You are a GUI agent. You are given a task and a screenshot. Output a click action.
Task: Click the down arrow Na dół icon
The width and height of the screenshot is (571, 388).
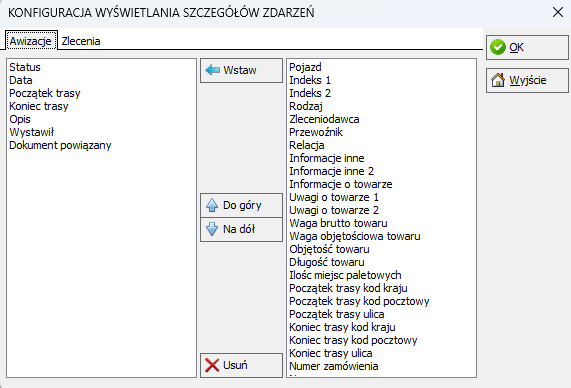click(x=212, y=229)
